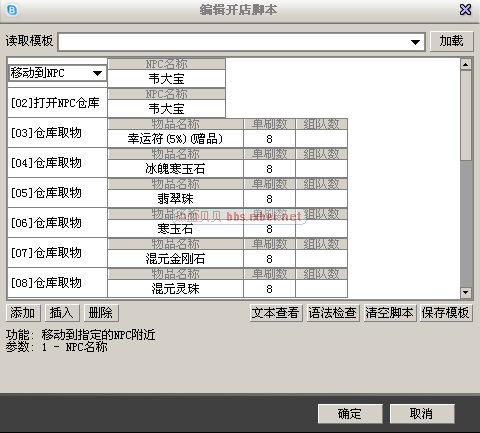Click item name 翡翠珠
Viewport: 480px width, 433px height.
point(175,199)
